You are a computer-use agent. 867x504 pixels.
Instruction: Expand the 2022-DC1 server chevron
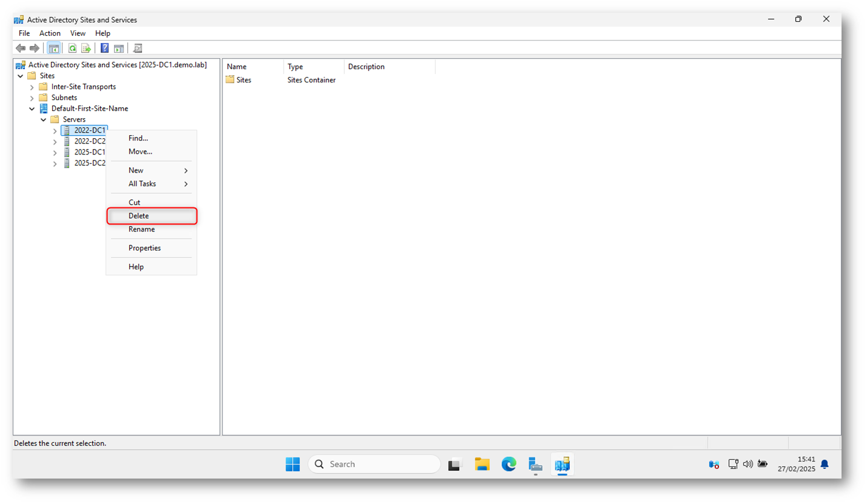tap(55, 131)
